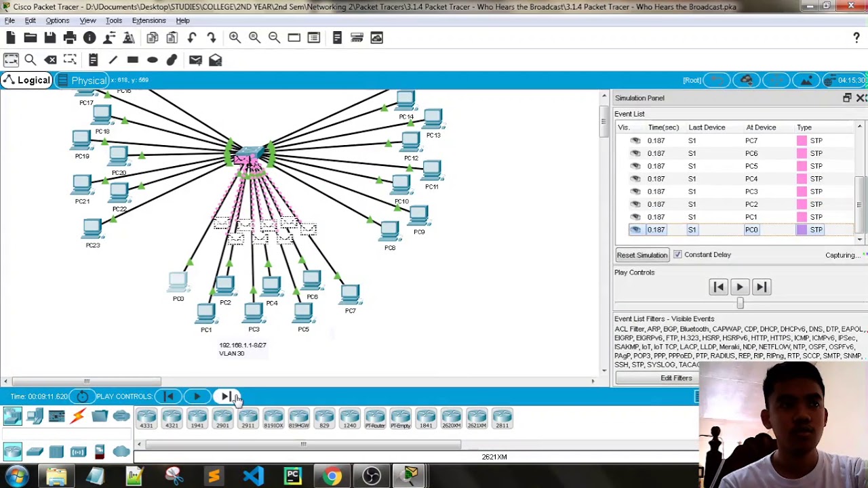Create a new file from the toolbar

click(x=11, y=38)
